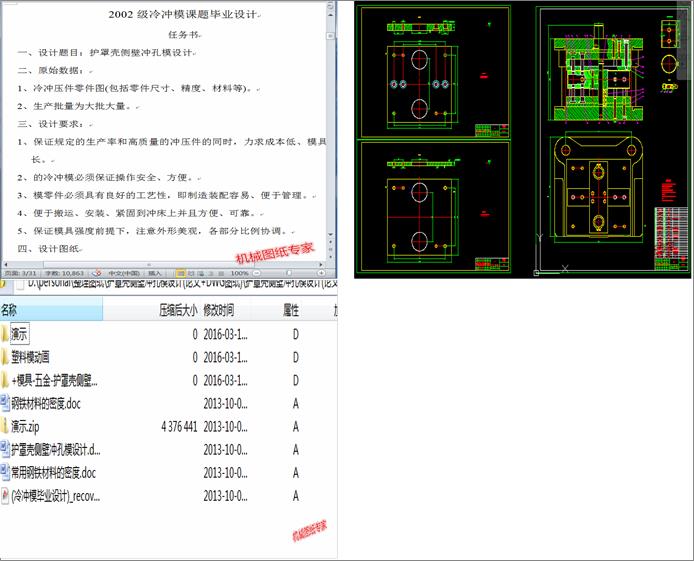Click the doc icon beside 钢铁材料的密度.doc
This screenshot has height=561, width=694.
coord(4,403)
